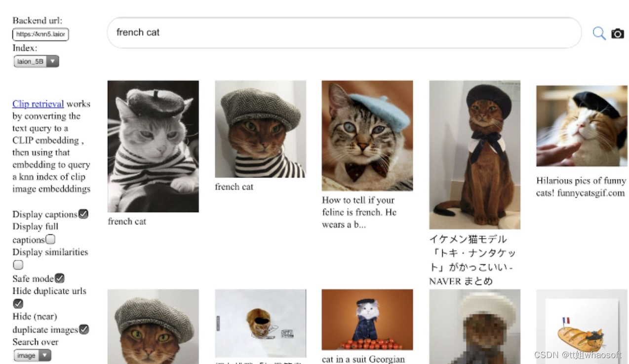Image resolution: width=629 pixels, height=364 pixels.
Task: Open the cat in blue beret image
Action: (x=367, y=136)
